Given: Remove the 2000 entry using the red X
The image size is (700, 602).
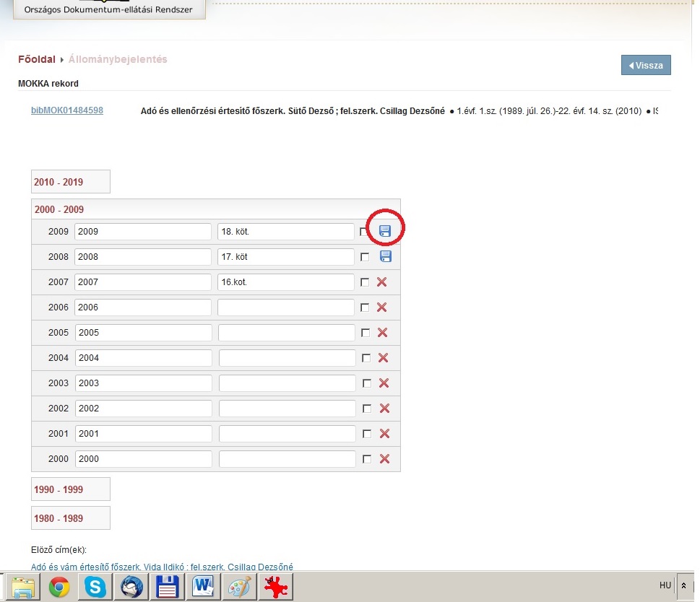Looking at the screenshot, I should click(384, 459).
